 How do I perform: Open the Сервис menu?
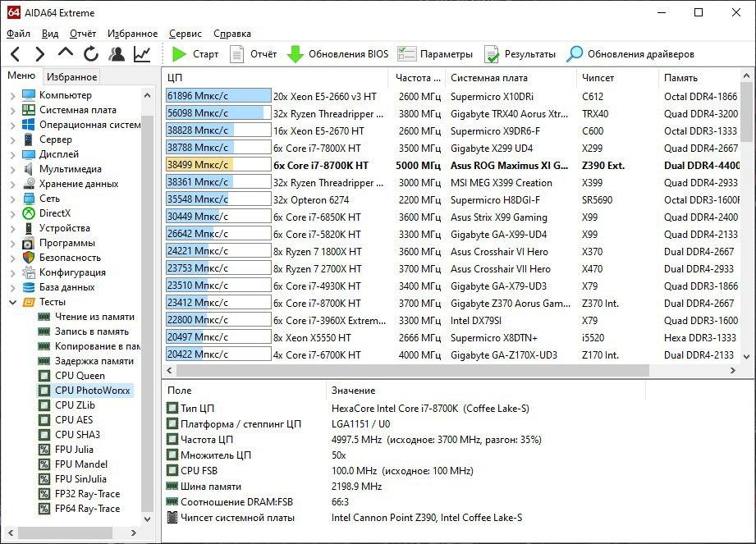click(186, 34)
